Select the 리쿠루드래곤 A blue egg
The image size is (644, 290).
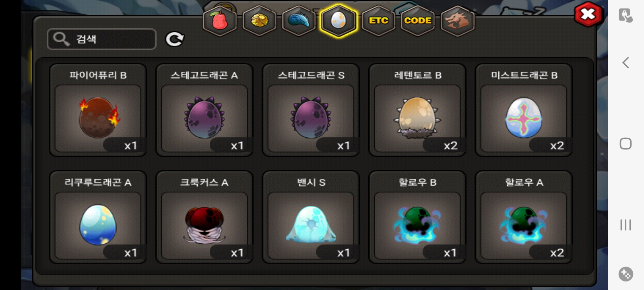(98, 217)
